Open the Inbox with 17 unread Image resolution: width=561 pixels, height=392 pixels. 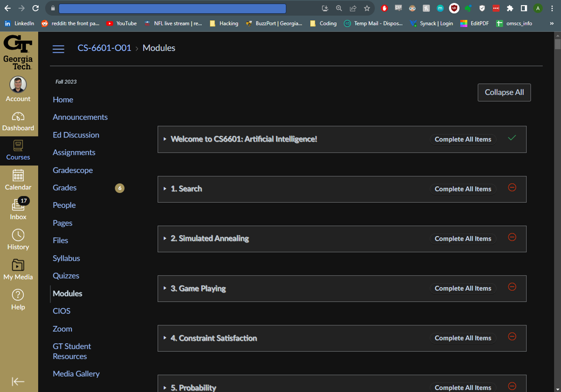[18, 209]
